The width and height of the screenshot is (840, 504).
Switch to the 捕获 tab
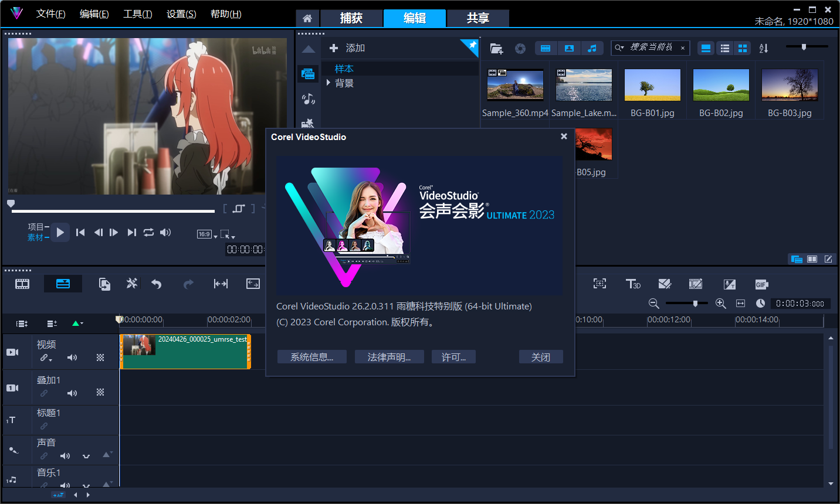(351, 18)
